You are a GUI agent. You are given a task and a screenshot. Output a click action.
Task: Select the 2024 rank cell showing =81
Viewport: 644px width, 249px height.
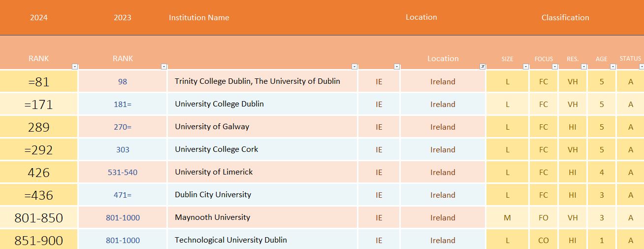[x=39, y=81]
